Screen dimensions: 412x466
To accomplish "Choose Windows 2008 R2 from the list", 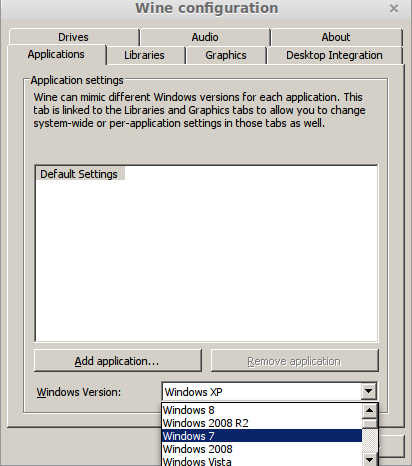I will pos(262,423).
